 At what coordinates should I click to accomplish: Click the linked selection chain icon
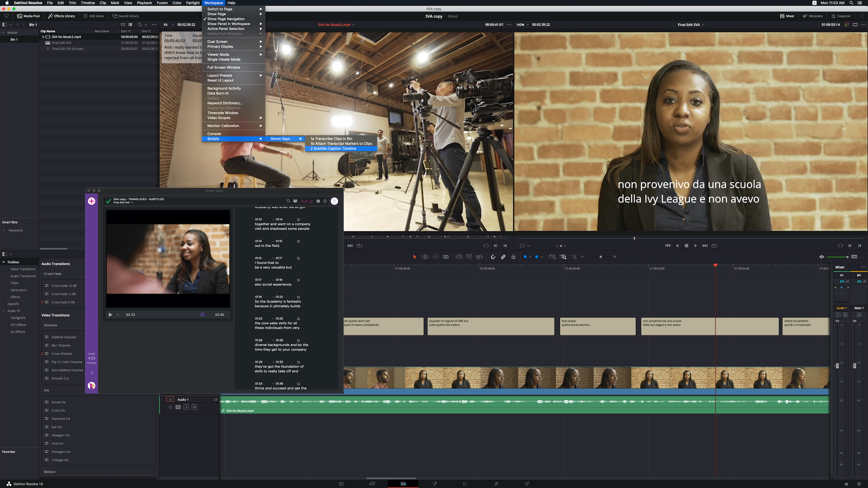click(503, 257)
